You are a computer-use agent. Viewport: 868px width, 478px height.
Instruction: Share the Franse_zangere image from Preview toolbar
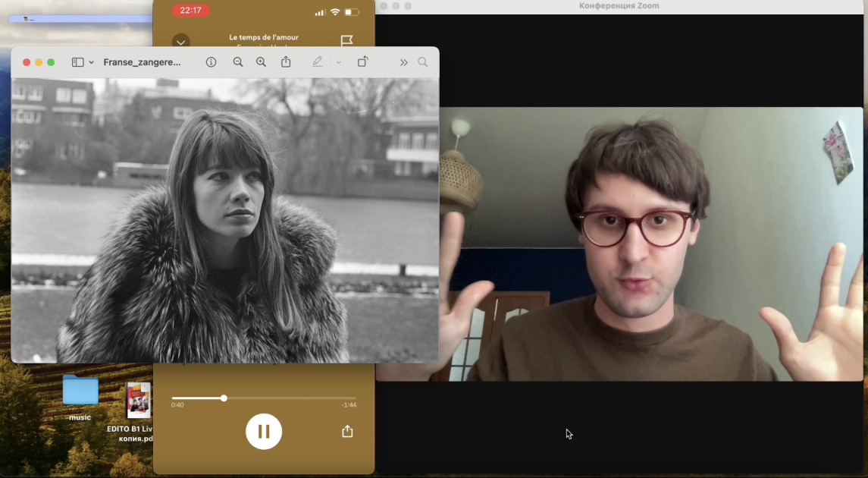coord(286,61)
